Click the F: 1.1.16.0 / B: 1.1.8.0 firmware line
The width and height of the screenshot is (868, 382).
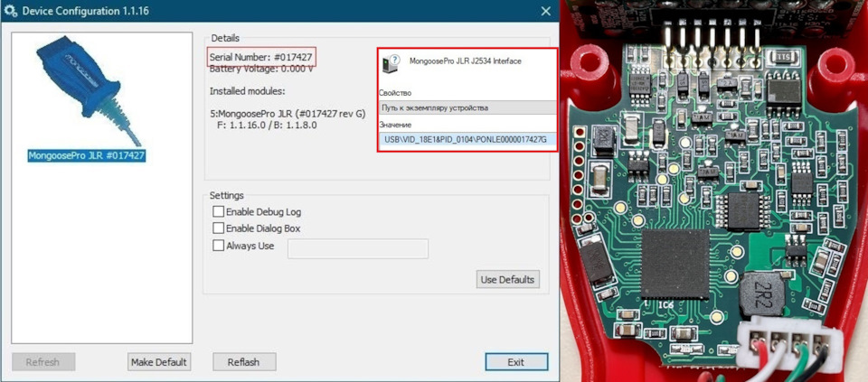(269, 126)
